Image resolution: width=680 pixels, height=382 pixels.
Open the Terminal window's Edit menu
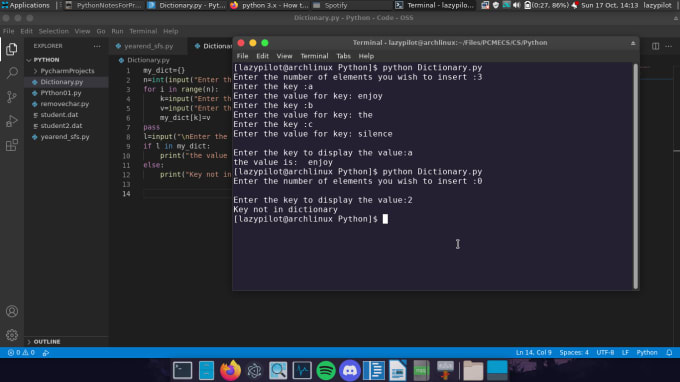(262, 56)
